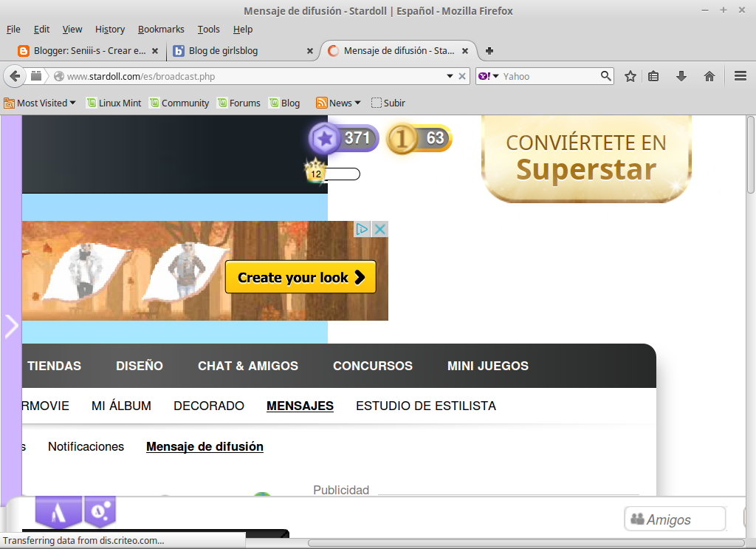Open Blog bookmark
The height and width of the screenshot is (549, 756).
[284, 103]
